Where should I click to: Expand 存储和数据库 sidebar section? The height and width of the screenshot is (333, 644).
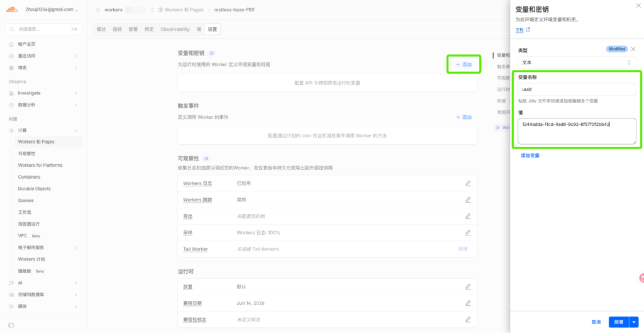click(43, 295)
